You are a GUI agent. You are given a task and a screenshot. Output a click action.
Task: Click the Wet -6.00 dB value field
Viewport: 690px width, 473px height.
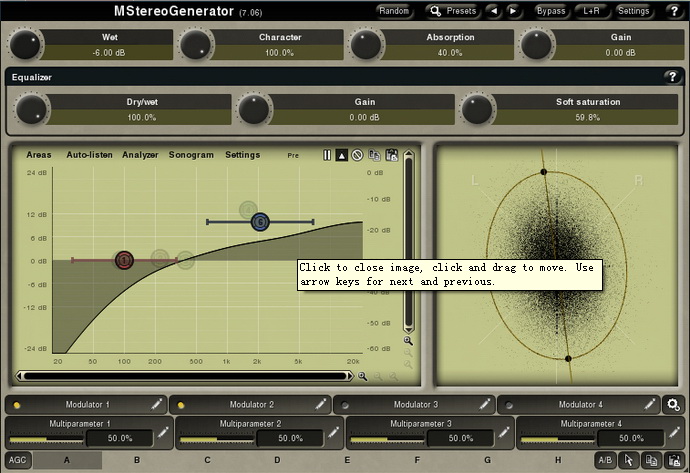[109, 53]
